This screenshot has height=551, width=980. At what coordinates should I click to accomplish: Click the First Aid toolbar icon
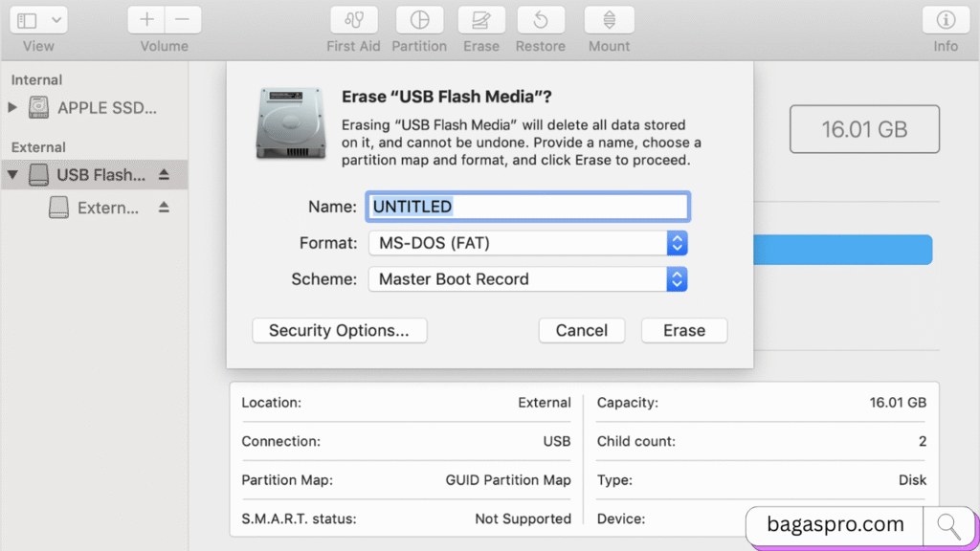click(x=353, y=20)
